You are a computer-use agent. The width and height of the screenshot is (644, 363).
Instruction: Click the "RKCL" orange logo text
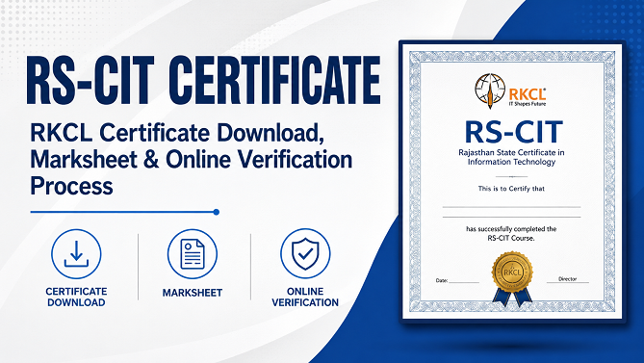(x=528, y=94)
